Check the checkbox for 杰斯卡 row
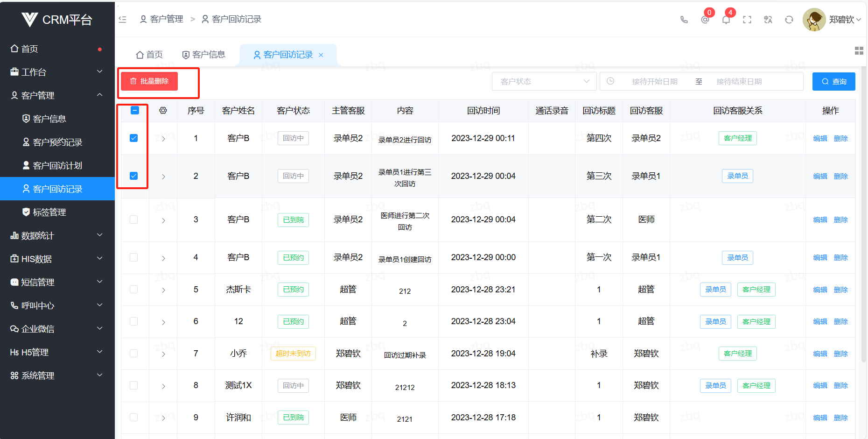This screenshot has width=868, height=439. tap(133, 289)
